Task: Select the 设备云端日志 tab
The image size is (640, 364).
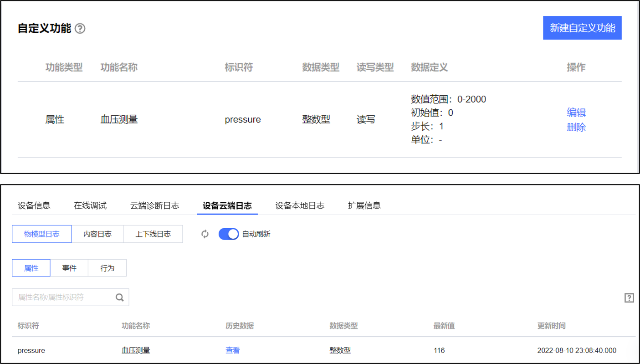Action: [227, 205]
